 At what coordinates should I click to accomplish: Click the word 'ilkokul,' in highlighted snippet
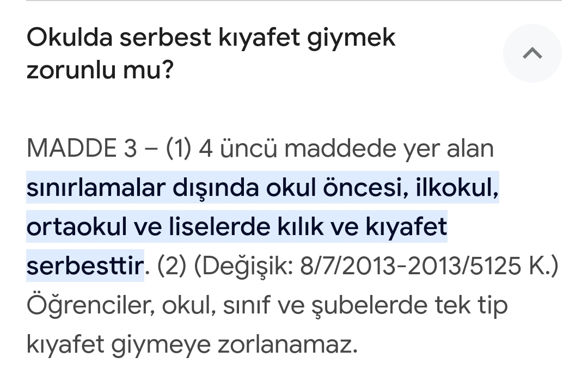point(457,187)
